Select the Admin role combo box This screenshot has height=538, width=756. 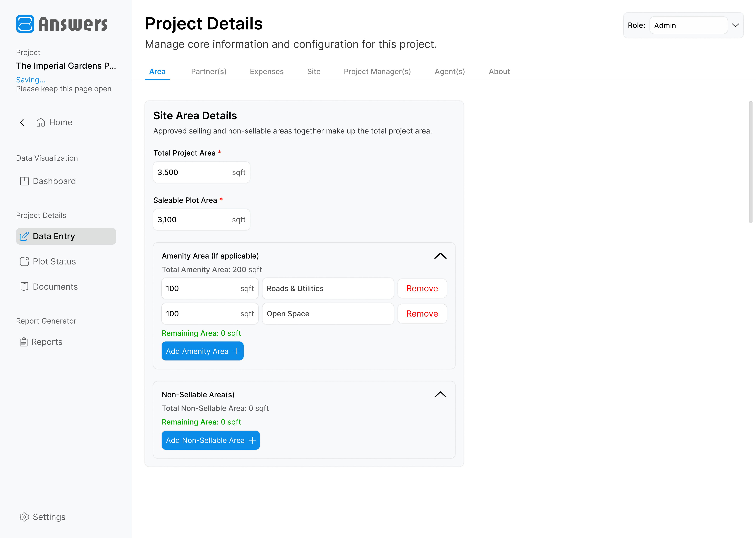point(688,25)
